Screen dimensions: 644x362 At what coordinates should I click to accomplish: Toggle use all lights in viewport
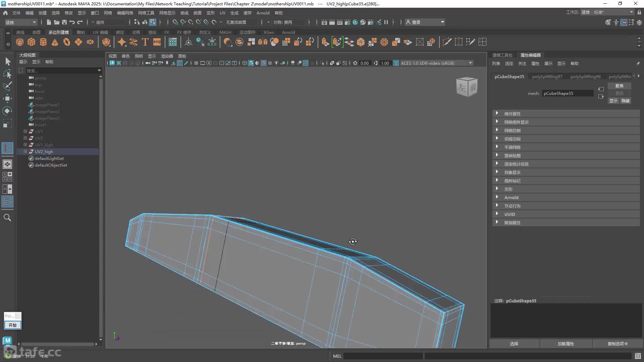pos(276,63)
